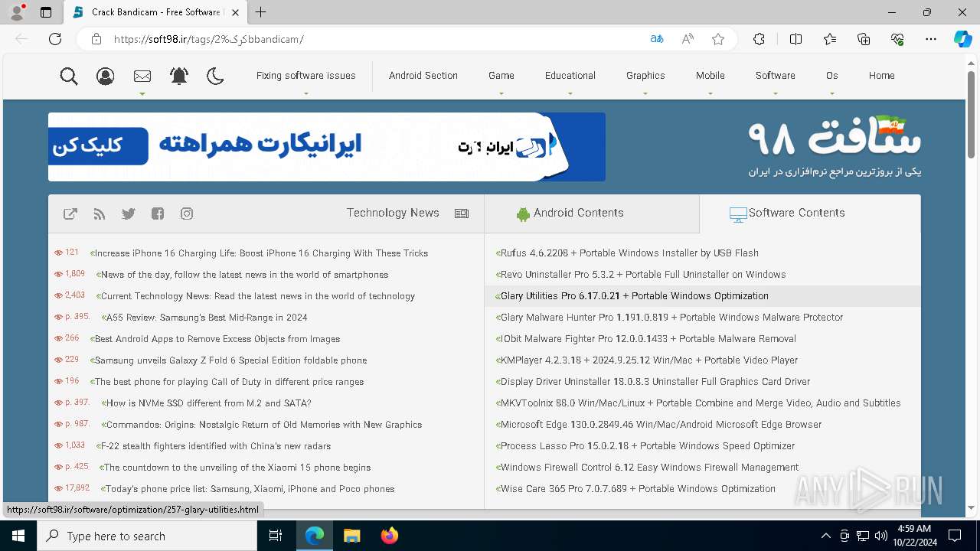The image size is (980, 551).
Task: Toggle dark mode with moon icon
Action: point(215,76)
